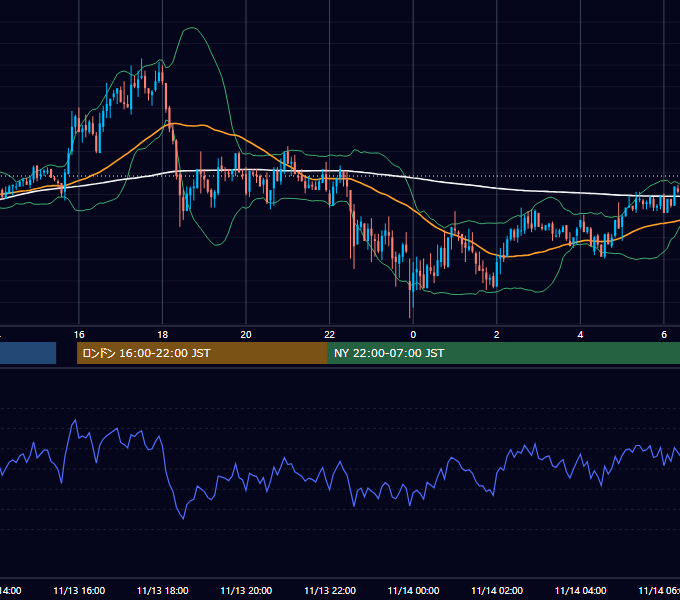Click the oscillator peak near 16:00
680x600 pixels.
(75, 420)
